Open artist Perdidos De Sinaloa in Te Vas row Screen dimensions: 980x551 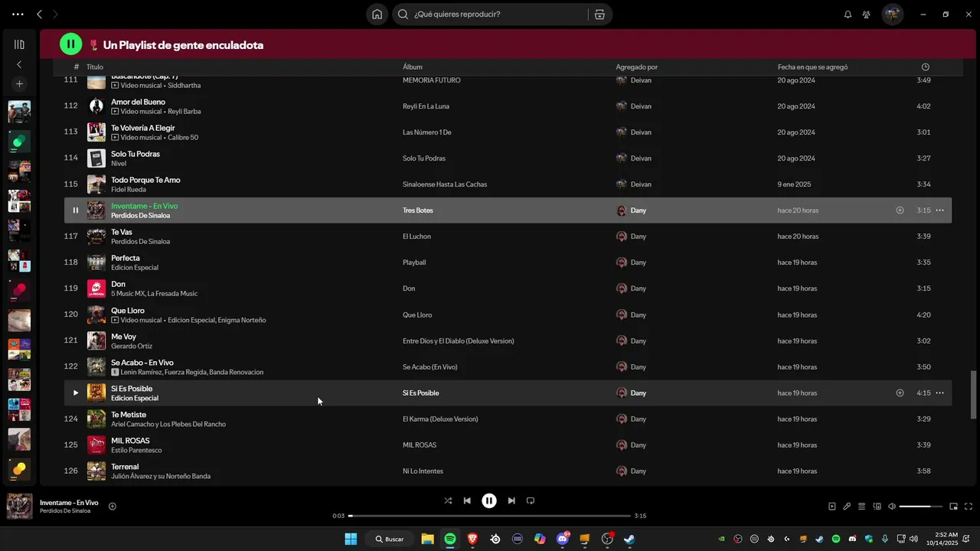pyautogui.click(x=140, y=242)
